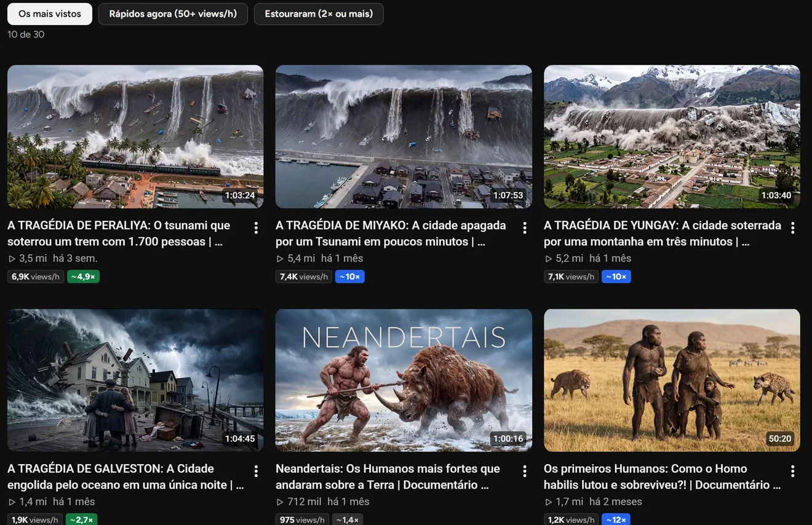Image resolution: width=812 pixels, height=525 pixels.
Task: Click the '~10×' badge under the Yungay video
Action: (616, 277)
